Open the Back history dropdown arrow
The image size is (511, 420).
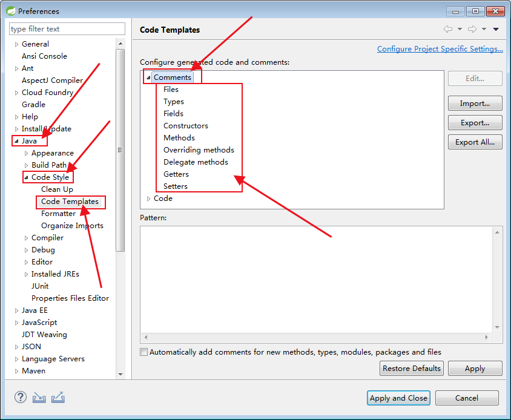pos(460,29)
